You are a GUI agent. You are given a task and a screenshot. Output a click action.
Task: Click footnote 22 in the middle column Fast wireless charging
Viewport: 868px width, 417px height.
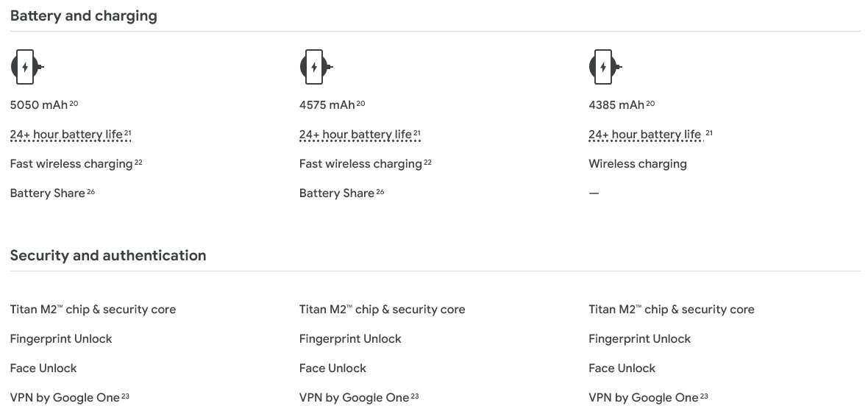point(428,163)
